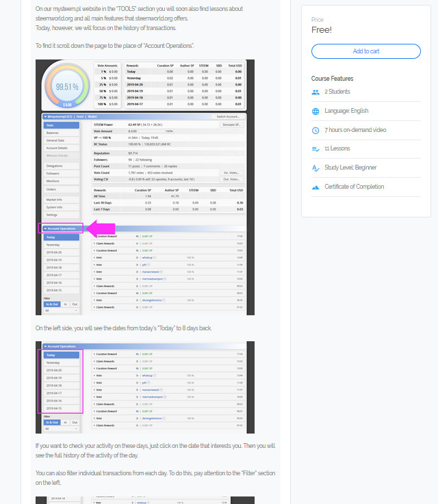Screen dimensions: 438x504
Task: Select the '2 Students' text
Action: (337, 92)
